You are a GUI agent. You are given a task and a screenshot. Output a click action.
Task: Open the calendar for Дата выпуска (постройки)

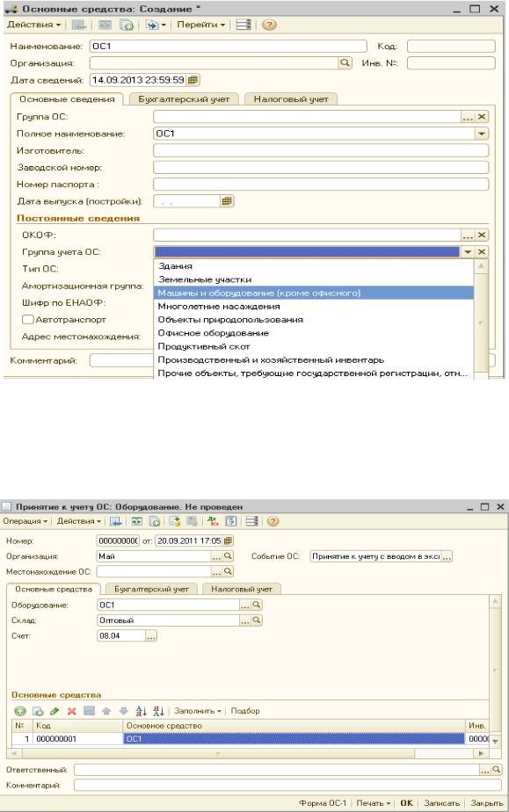click(227, 201)
